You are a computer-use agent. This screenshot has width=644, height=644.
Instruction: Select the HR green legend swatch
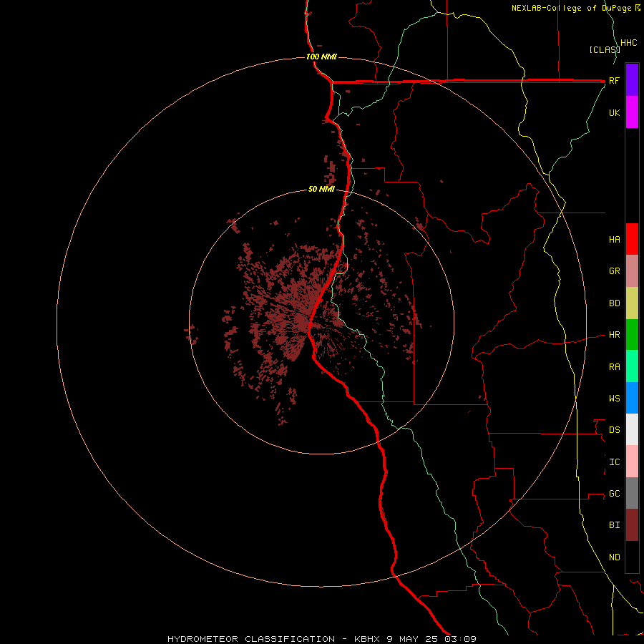click(x=632, y=335)
